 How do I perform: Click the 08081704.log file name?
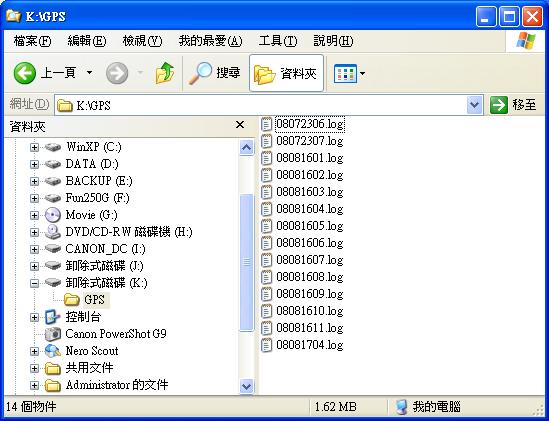pyautogui.click(x=310, y=345)
